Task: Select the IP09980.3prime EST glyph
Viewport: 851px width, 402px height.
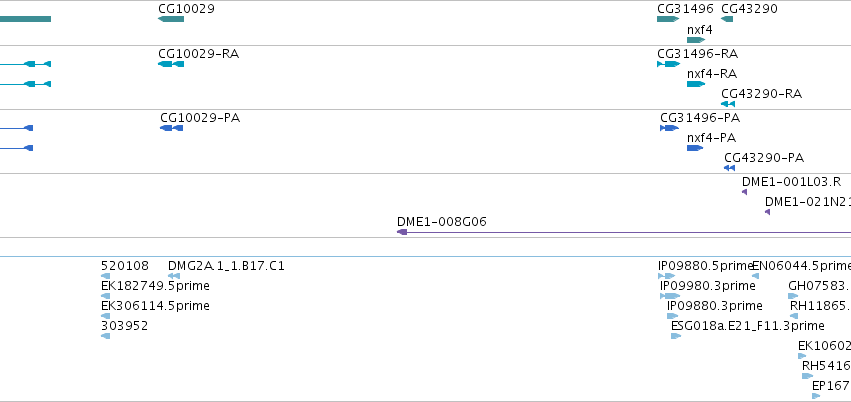Action: click(x=670, y=296)
